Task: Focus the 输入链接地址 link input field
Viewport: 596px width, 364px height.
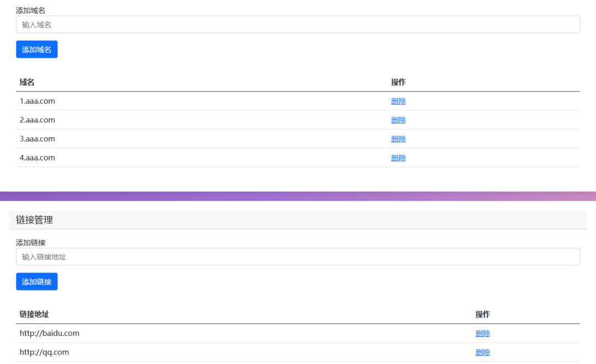Action: (x=297, y=256)
